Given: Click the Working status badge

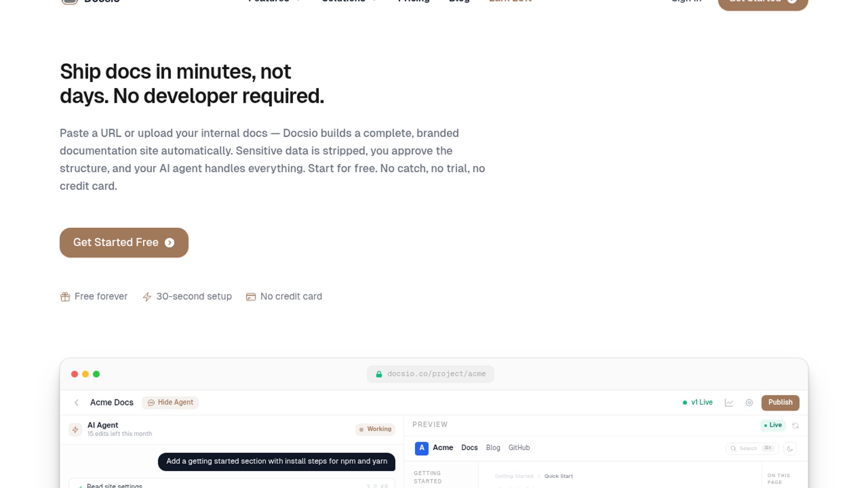Looking at the screenshot, I should tap(375, 429).
